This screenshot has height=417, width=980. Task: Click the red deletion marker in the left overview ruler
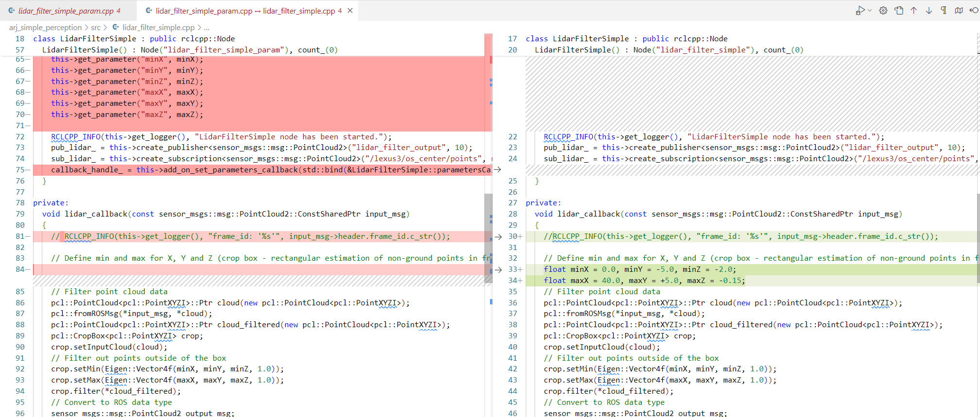[x=491, y=60]
